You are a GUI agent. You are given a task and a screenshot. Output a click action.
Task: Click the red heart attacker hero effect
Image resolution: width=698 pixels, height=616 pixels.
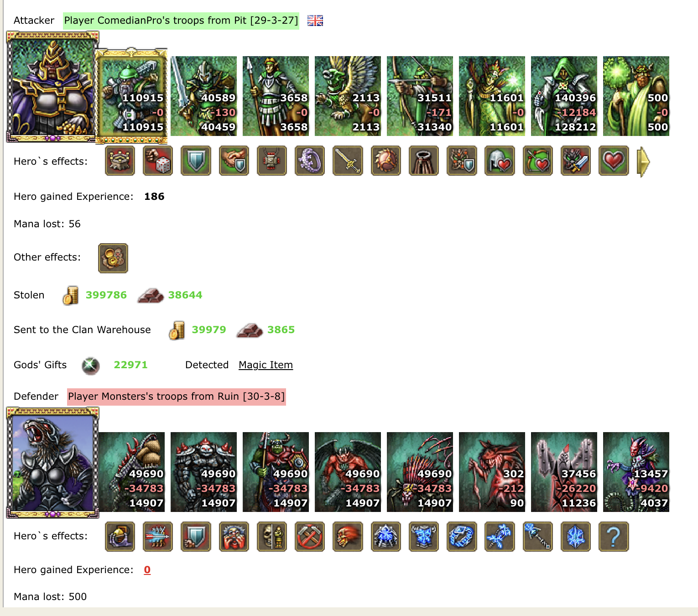point(614,161)
